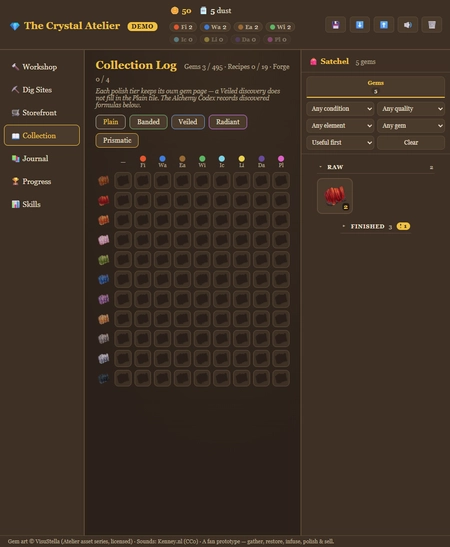Click the up-arrow export icon
Image resolution: width=450 pixels, height=547 pixels.
click(384, 25)
